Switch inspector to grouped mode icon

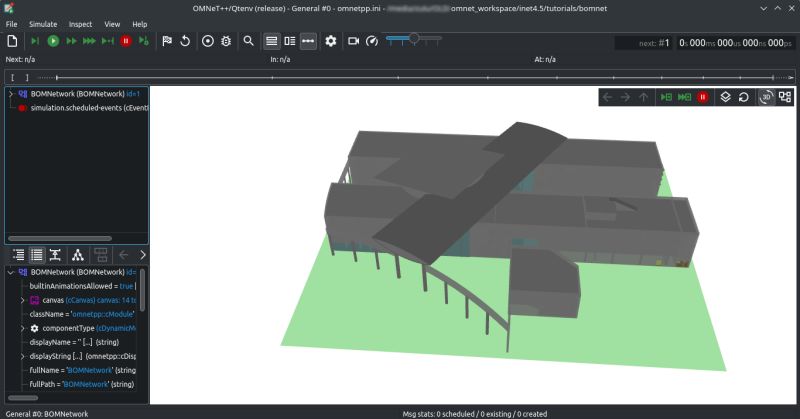click(18, 255)
